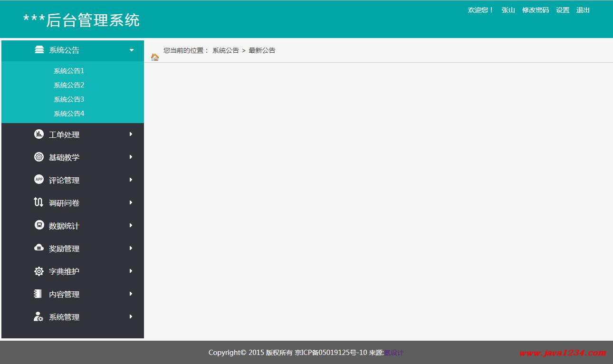Collapse the 系统公告 menu with its down arrow
Screen dimensions: 613x364
coord(132,50)
